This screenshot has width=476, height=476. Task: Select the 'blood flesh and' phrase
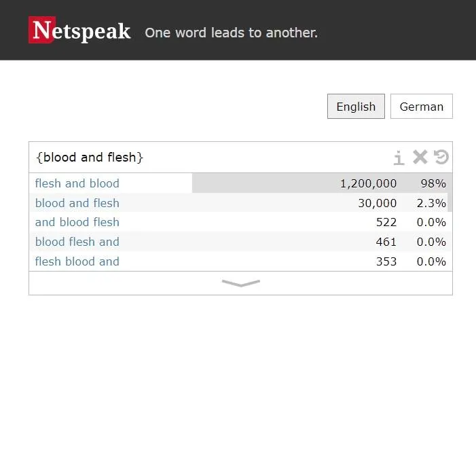point(77,242)
